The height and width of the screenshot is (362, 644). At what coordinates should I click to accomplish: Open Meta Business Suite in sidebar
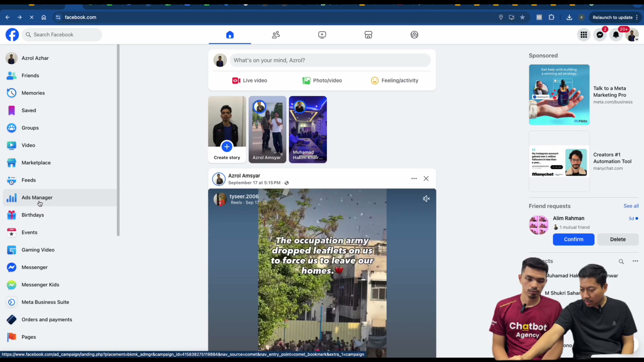coord(60,302)
